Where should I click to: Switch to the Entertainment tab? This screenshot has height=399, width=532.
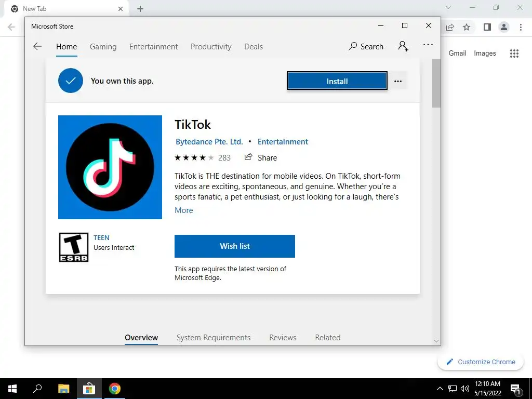153,47
